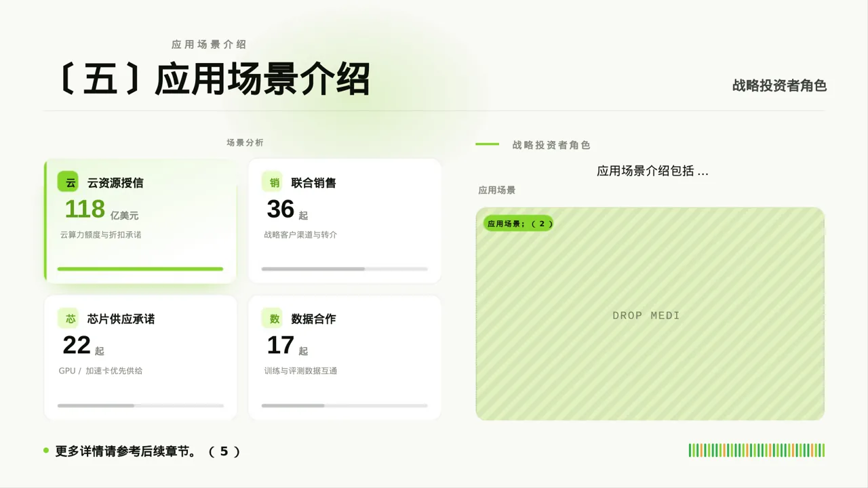Click the 云资源授信 progress bar
868x488 pixels.
pyautogui.click(x=140, y=269)
